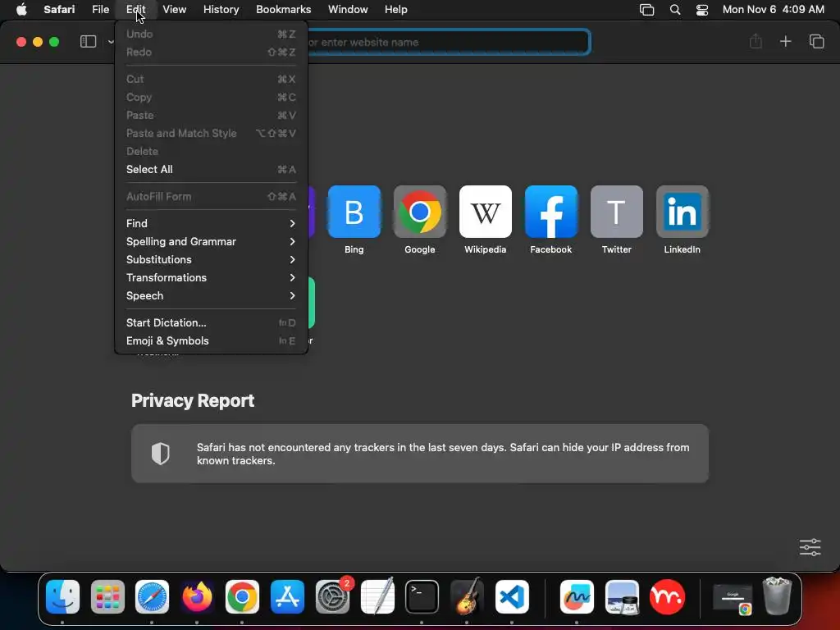Open the start page customization sliders icon
840x630 pixels.
[810, 547]
